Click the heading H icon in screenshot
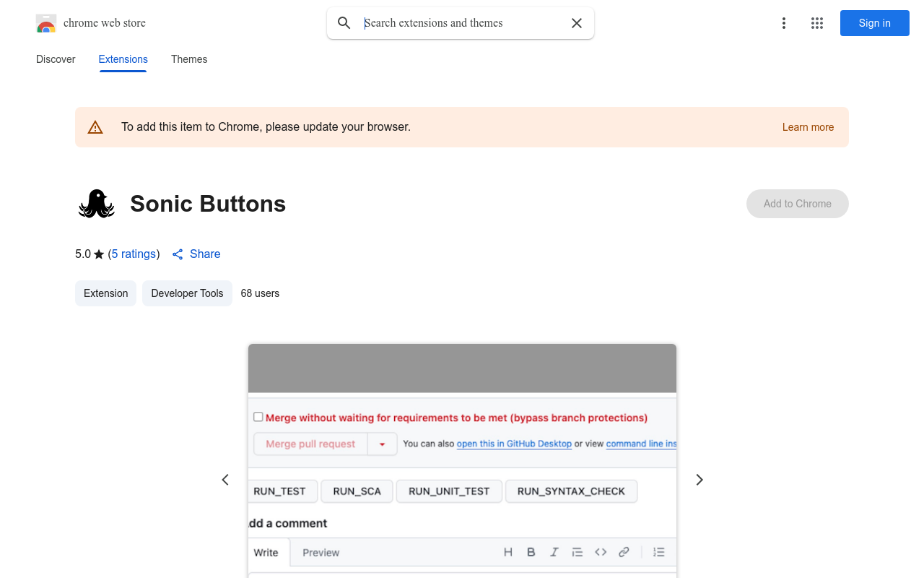This screenshot has height=578, width=924. point(508,552)
